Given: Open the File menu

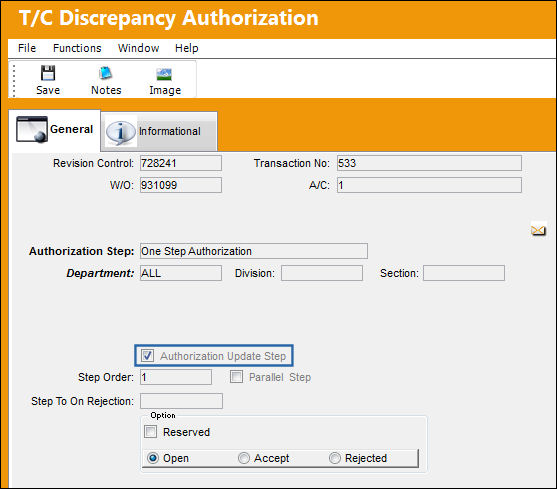Looking at the screenshot, I should (27, 48).
